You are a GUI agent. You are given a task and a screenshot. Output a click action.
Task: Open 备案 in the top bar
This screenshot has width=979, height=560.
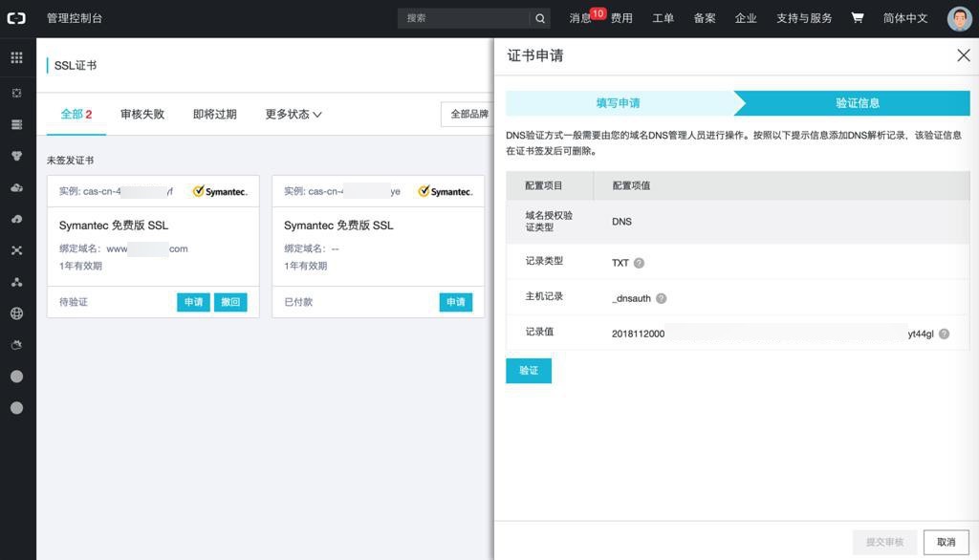[x=705, y=18]
